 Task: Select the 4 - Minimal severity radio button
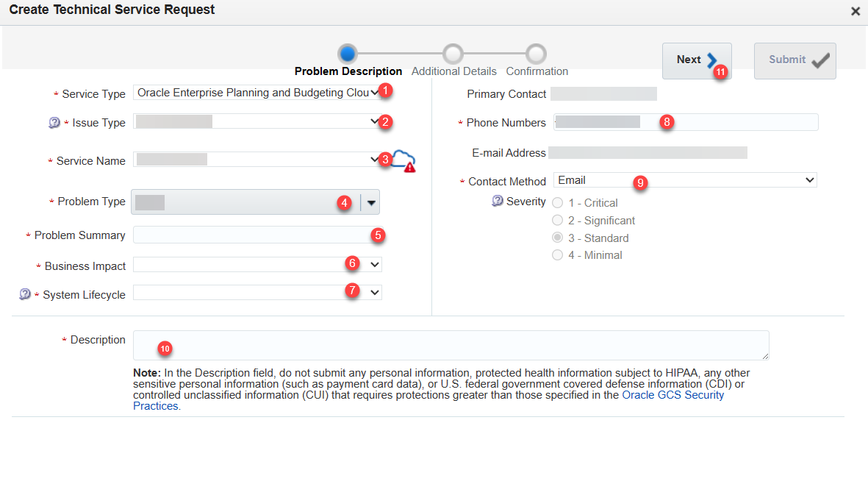click(557, 255)
